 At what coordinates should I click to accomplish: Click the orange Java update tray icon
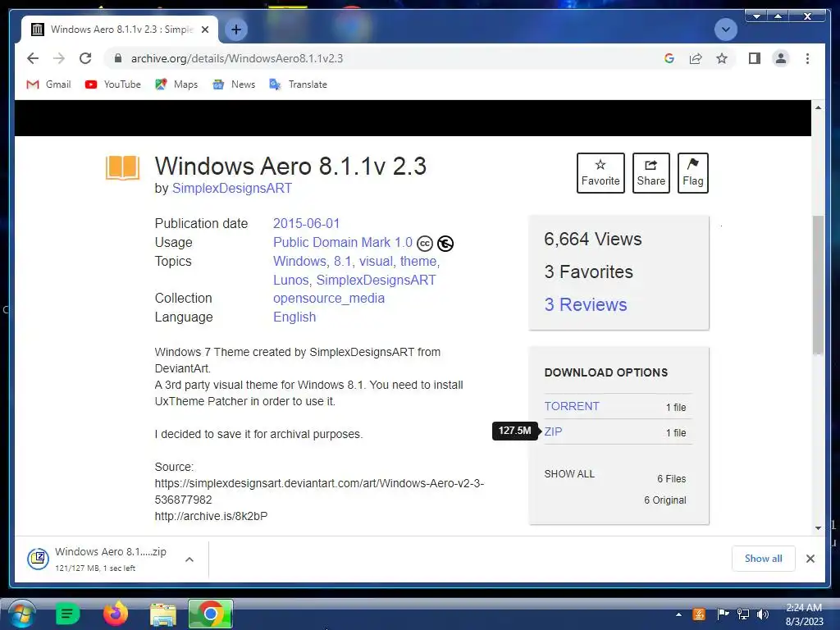pyautogui.click(x=699, y=614)
